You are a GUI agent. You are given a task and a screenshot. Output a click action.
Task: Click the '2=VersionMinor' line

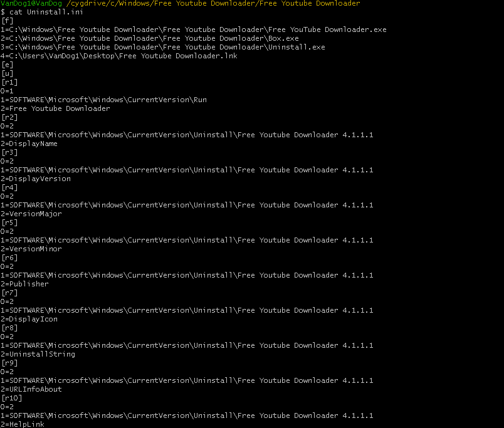click(31, 249)
